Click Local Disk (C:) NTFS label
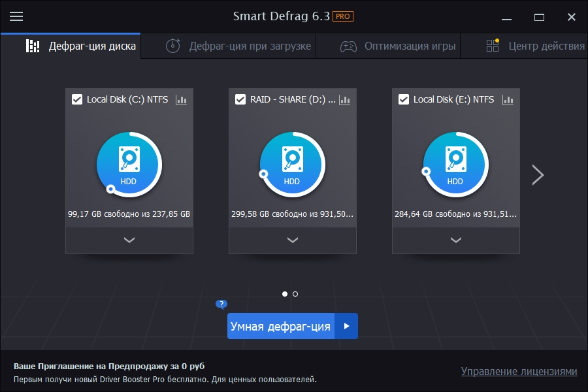 click(127, 99)
